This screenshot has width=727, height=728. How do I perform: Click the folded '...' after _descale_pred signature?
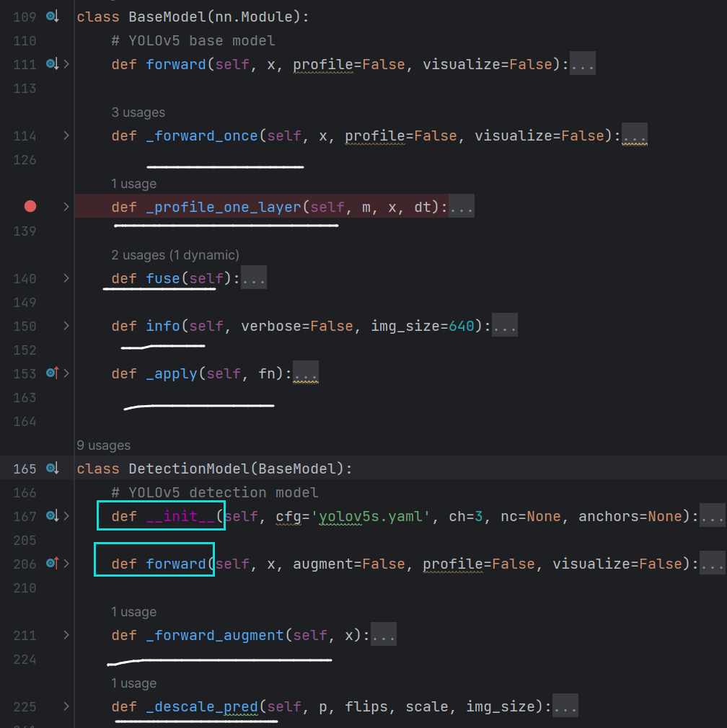(565, 706)
